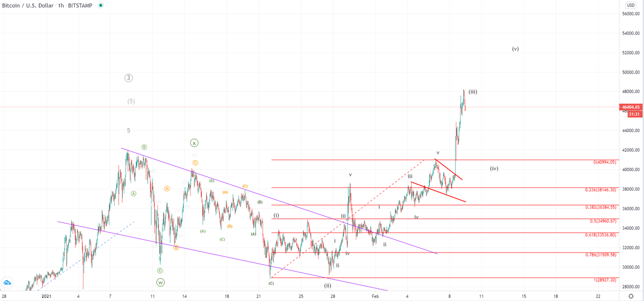Select the orange circled Ⓐ wave label

[166, 189]
